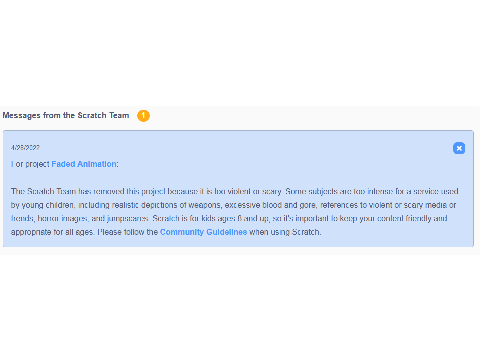Click the sentence starting 'The Scratch Team has removed'
The image size is (480, 360).
(x=146, y=191)
